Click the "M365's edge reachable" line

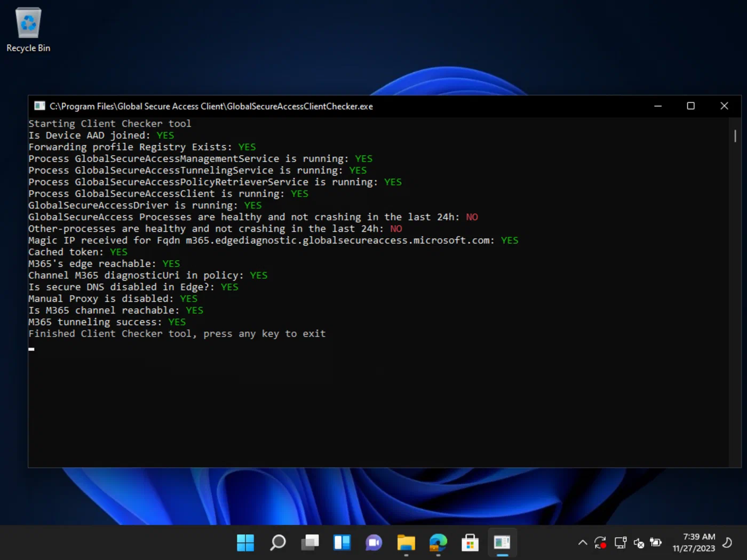[104, 264]
